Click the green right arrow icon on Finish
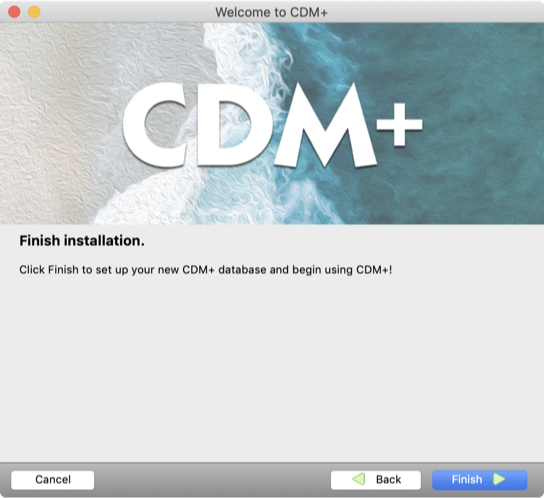 [499, 479]
